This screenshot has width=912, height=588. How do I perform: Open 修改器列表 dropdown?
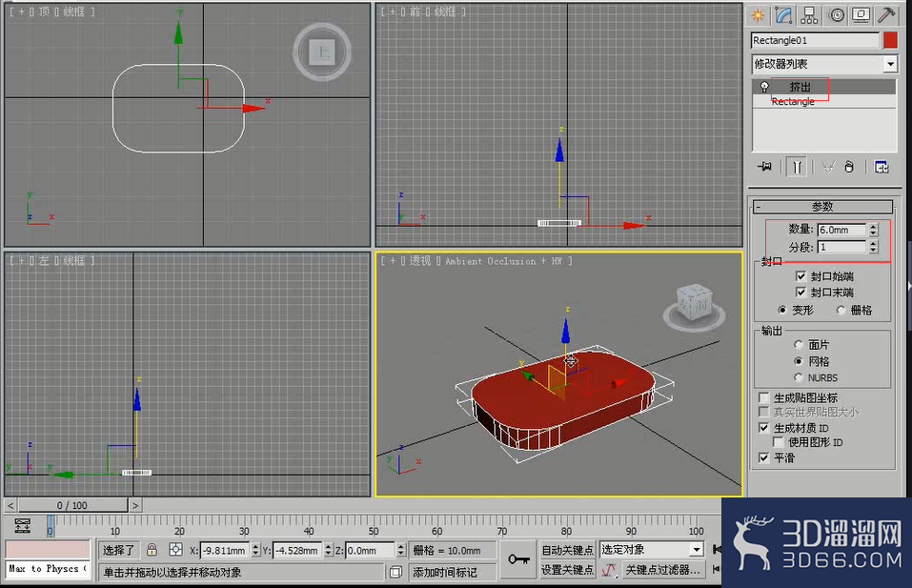[x=890, y=64]
